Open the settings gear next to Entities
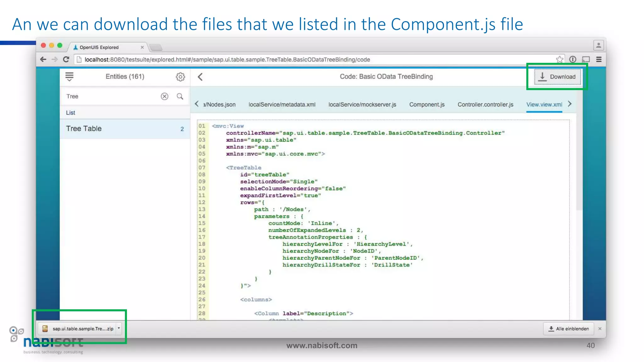Screen dimensions: 644x362 [180, 77]
